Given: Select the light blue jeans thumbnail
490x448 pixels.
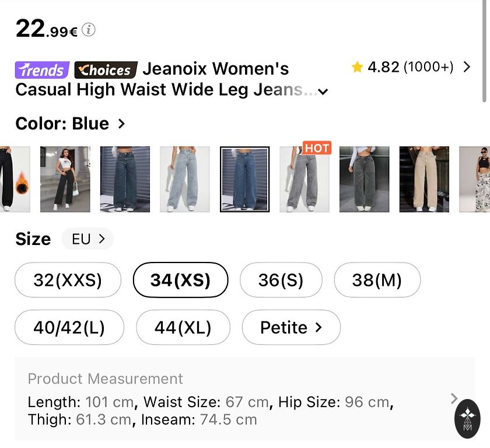Looking at the screenshot, I should 185,179.
